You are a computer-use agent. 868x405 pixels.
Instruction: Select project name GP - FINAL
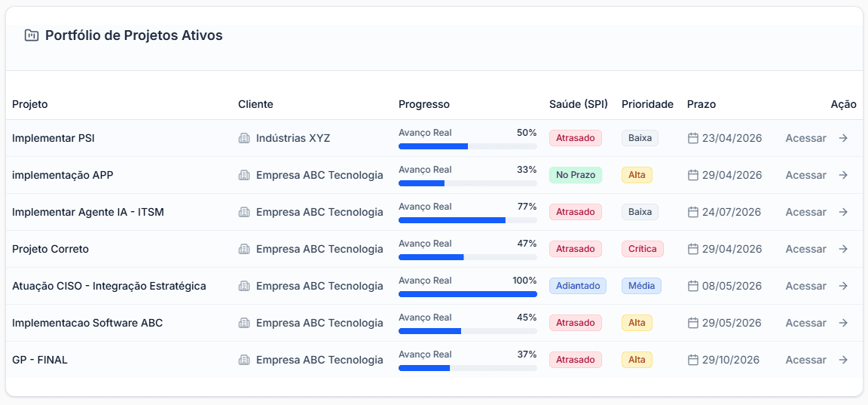tap(40, 360)
